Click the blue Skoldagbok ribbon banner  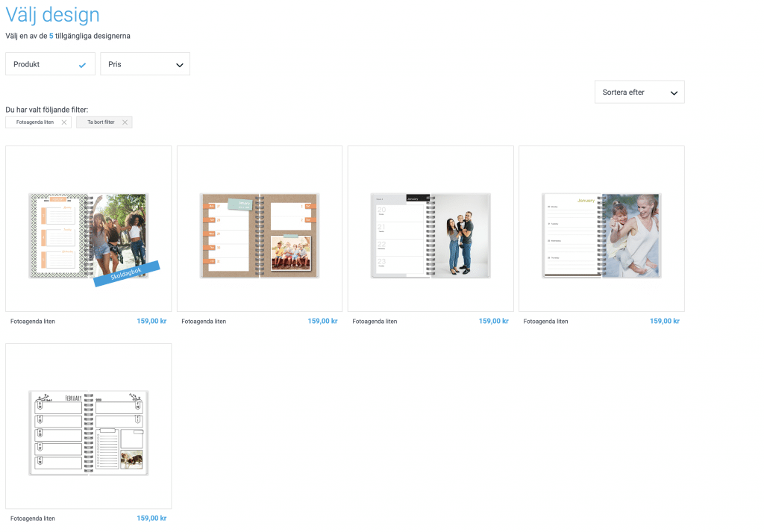click(127, 273)
